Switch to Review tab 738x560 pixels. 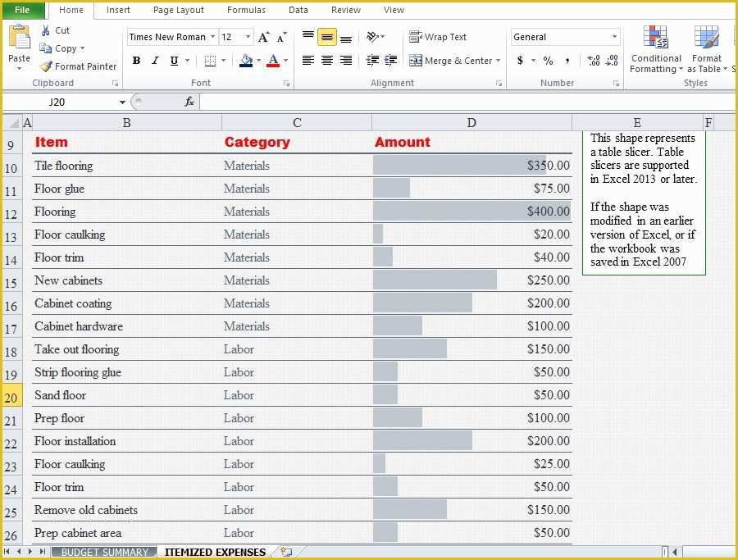click(346, 10)
